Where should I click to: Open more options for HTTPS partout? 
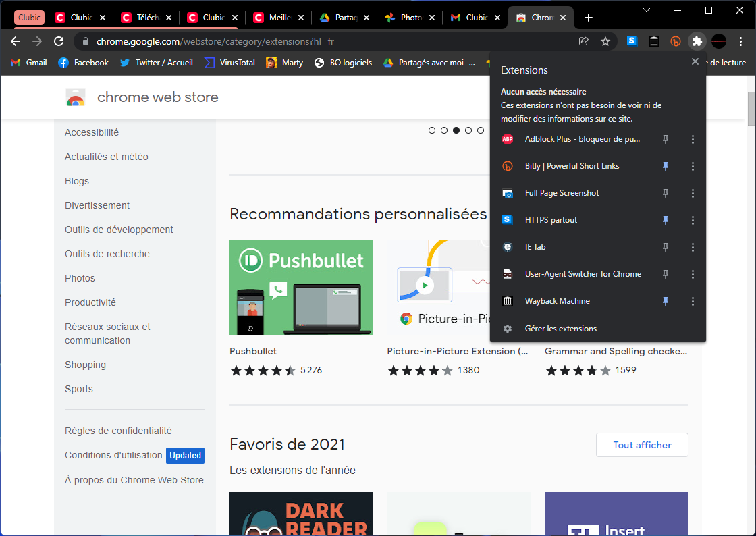693,220
